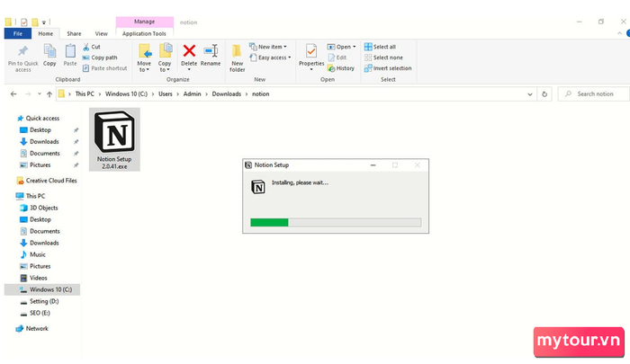Click Invert selection in ribbon
The height and width of the screenshot is (364, 630).
pos(388,68)
